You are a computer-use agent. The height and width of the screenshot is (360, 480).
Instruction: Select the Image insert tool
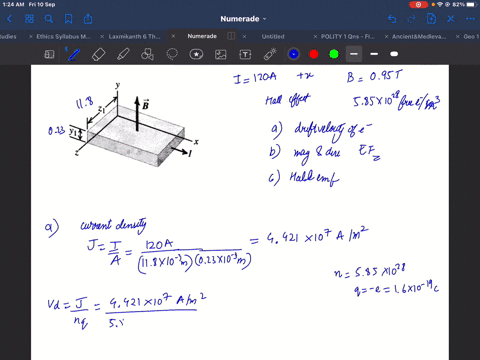pos(221,54)
